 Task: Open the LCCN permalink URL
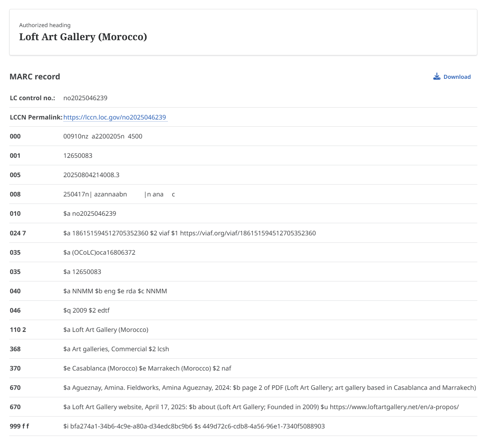click(x=115, y=117)
